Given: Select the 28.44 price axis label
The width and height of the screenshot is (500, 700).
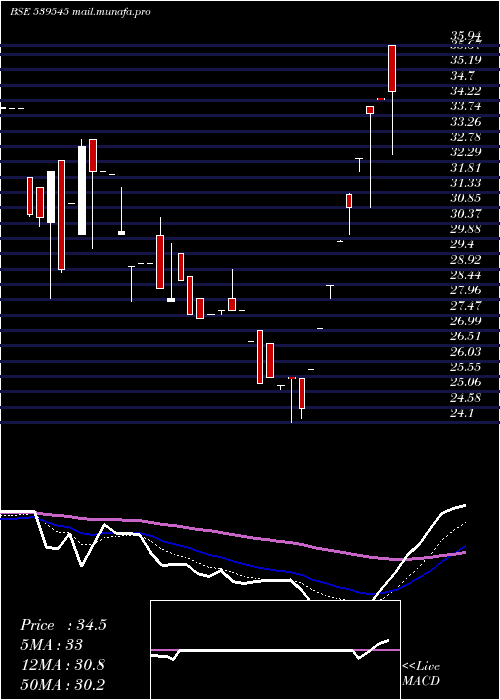Looking at the screenshot, I should coord(465,275).
